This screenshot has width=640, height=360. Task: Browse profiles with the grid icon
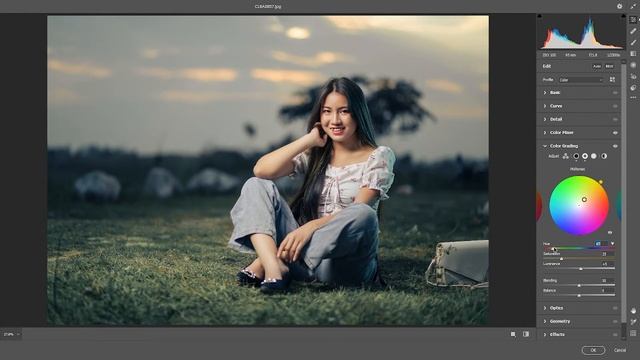[x=612, y=80]
